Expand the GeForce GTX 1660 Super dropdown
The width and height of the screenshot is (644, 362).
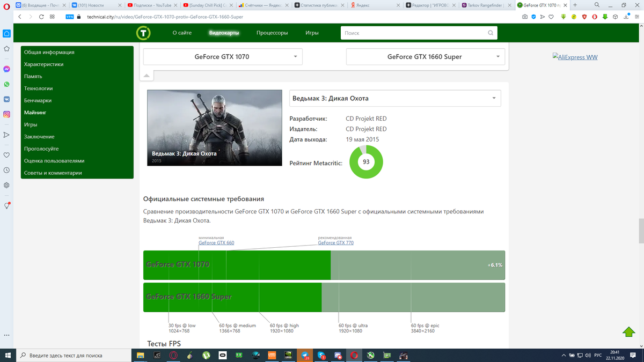426,56
